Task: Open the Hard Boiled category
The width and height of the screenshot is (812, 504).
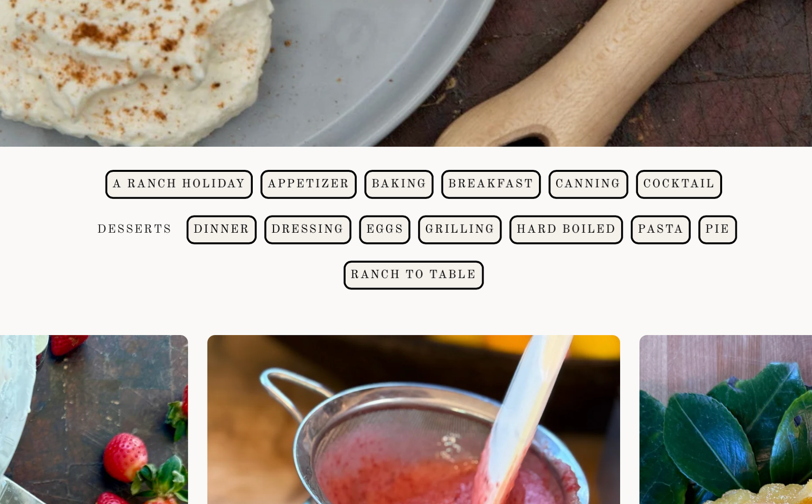Action: click(566, 230)
